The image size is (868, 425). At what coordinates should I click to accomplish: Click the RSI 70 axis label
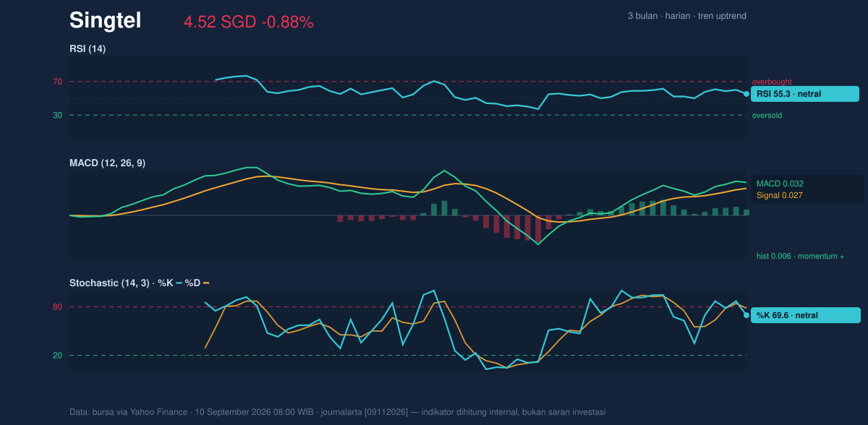click(x=57, y=82)
